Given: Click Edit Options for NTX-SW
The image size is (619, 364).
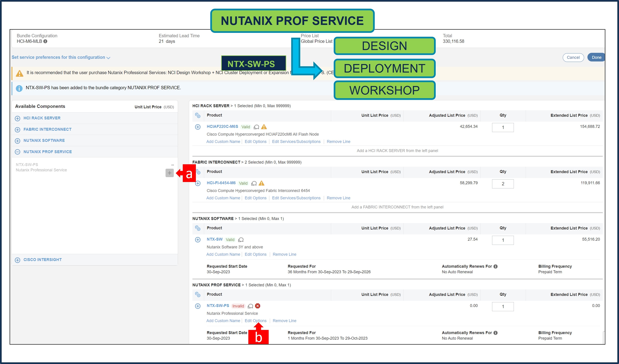Looking at the screenshot, I should coord(256,255).
